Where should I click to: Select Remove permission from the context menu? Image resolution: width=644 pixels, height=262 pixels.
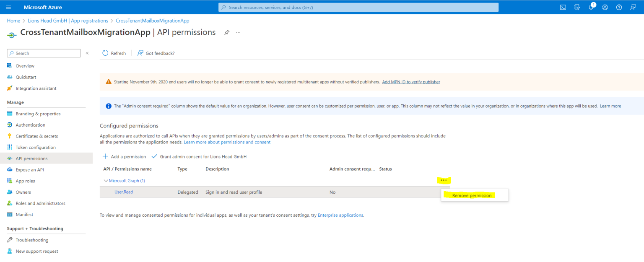pos(472,195)
